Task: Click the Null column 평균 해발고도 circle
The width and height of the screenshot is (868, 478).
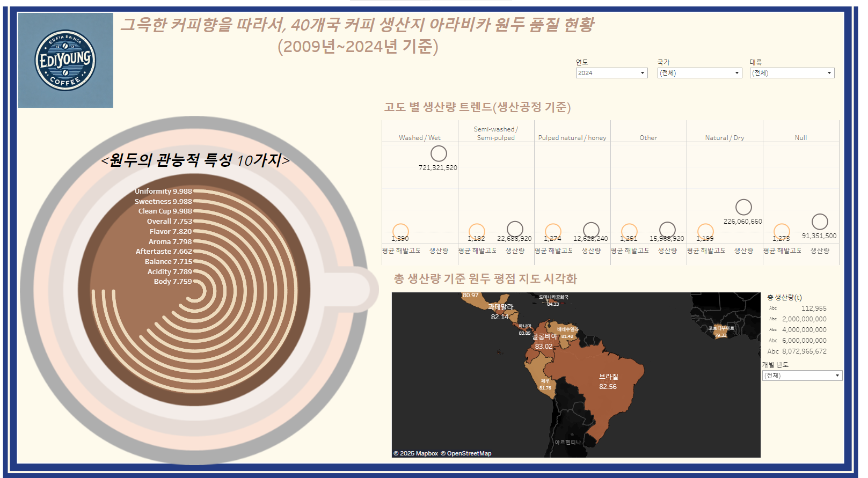Action: 782,231
